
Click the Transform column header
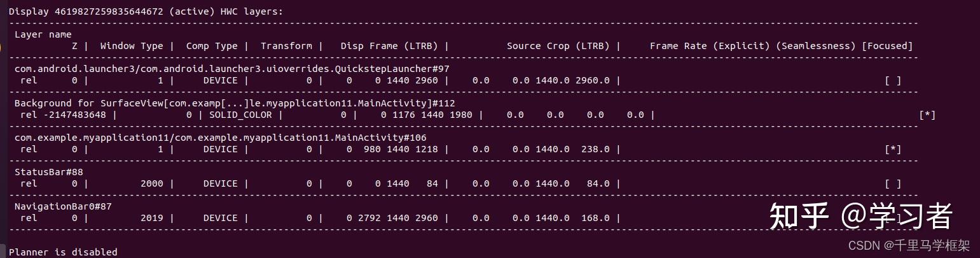[286, 46]
